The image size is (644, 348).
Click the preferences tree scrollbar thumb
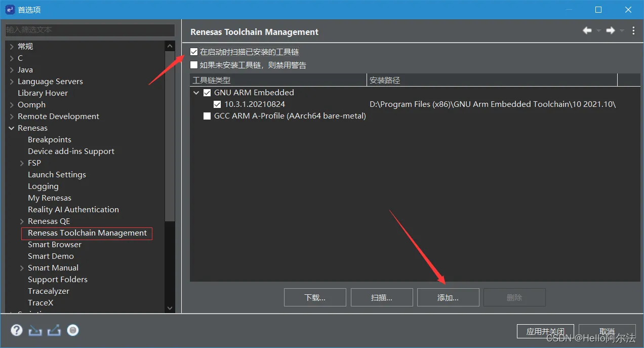click(170, 136)
